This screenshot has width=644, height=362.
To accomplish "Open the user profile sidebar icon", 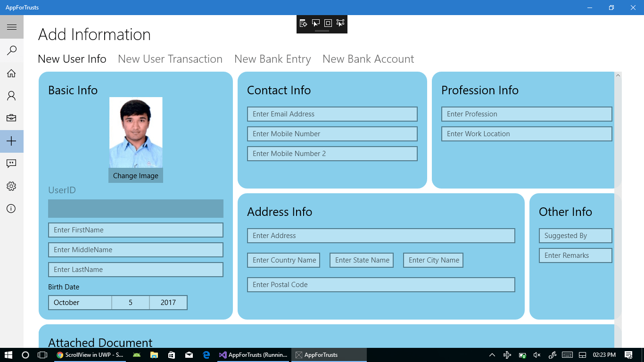I will pyautogui.click(x=11, y=96).
